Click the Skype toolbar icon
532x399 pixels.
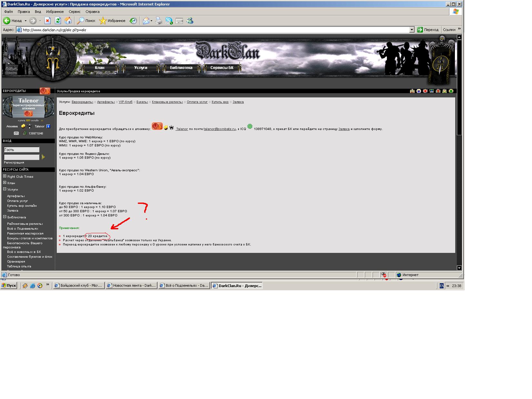[169, 21]
